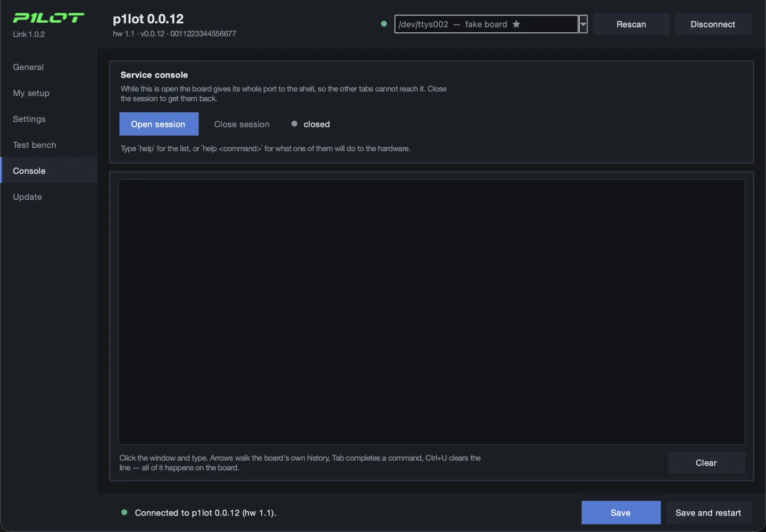This screenshot has height=532, width=766.
Task: Click the Save button
Action: (x=621, y=512)
